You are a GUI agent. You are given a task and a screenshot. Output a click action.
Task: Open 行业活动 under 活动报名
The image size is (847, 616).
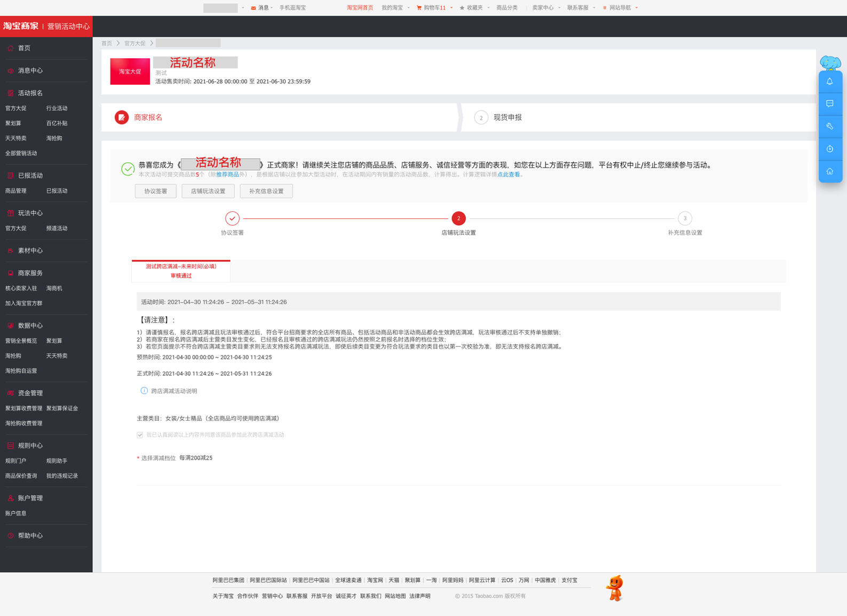coord(57,108)
